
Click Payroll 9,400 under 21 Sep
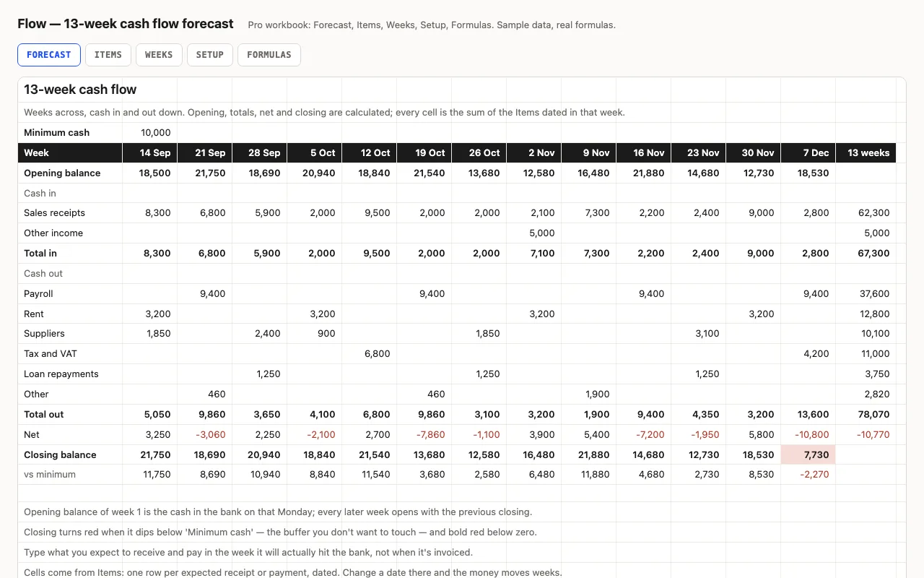(204, 294)
